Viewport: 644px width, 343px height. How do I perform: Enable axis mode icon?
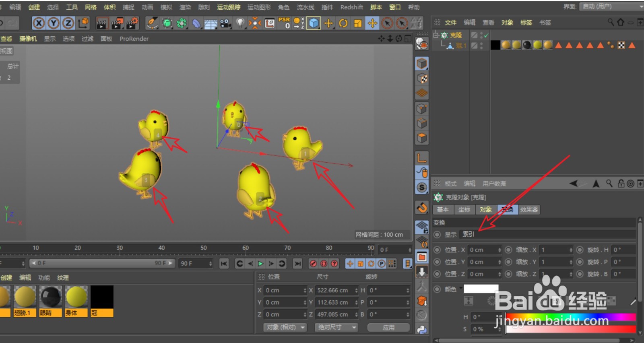[x=422, y=157]
